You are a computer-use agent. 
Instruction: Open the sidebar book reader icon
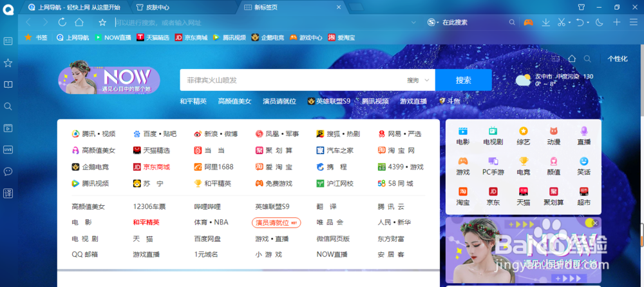tap(8, 84)
